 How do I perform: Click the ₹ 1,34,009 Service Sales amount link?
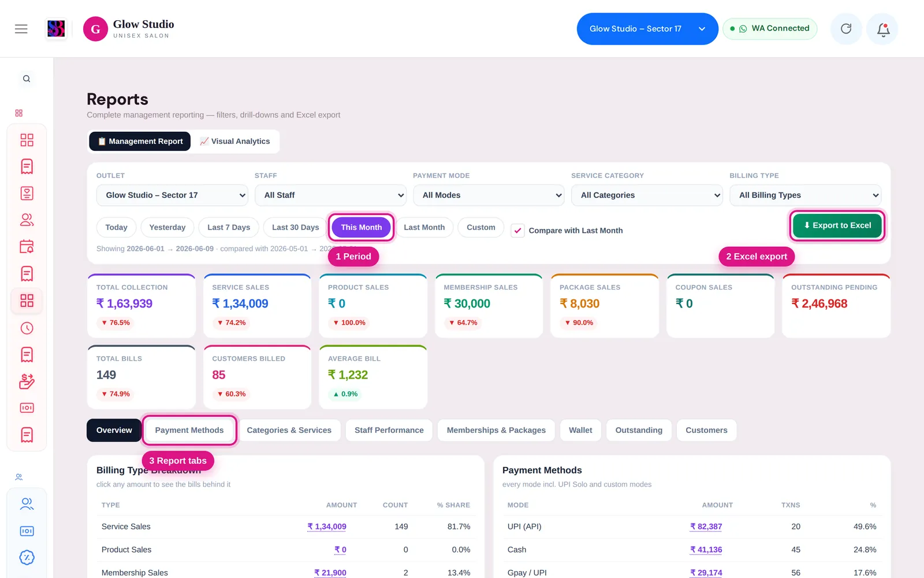327,527
